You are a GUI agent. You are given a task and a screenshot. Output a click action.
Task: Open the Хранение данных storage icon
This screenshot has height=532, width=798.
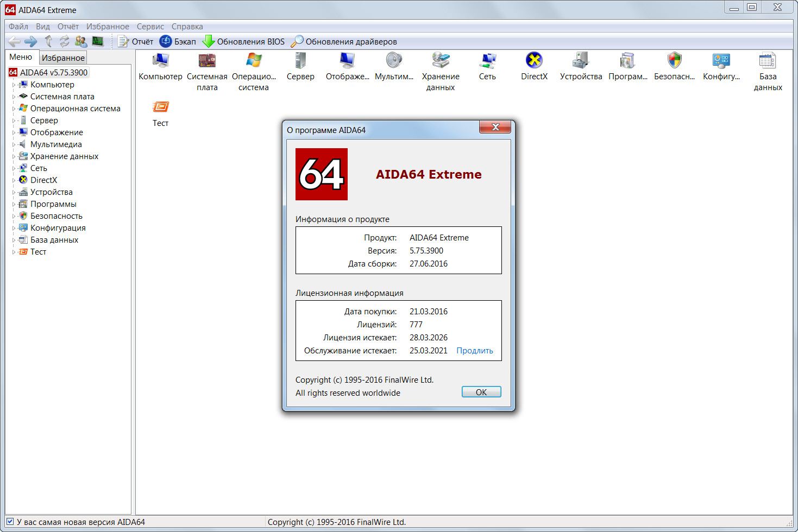pos(440,61)
